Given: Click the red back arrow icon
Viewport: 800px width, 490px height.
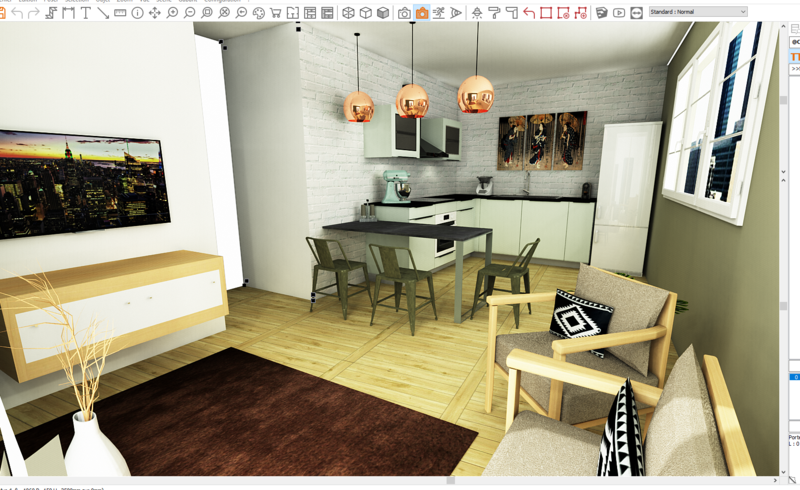Looking at the screenshot, I should [529, 13].
